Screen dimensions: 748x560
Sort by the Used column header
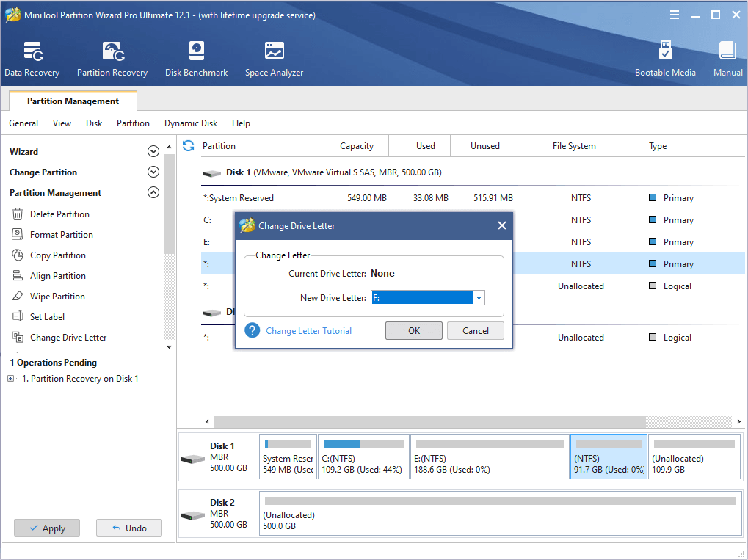pos(420,146)
